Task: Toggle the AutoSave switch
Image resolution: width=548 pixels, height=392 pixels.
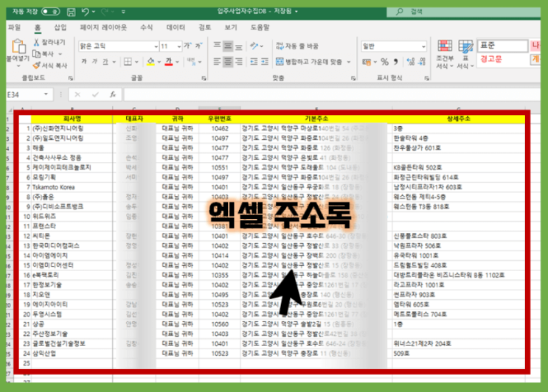Action: (x=51, y=12)
